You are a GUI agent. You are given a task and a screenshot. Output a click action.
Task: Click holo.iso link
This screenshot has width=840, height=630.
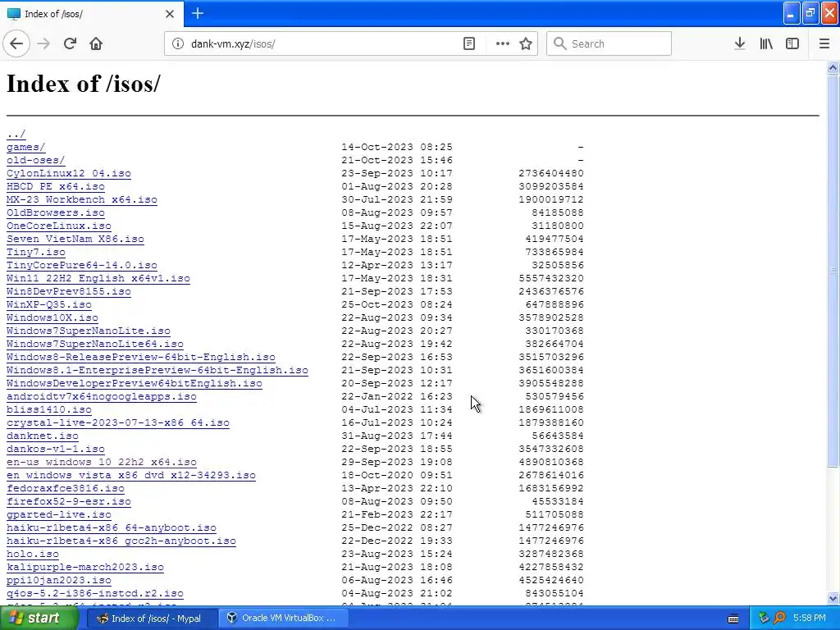pyautogui.click(x=33, y=554)
